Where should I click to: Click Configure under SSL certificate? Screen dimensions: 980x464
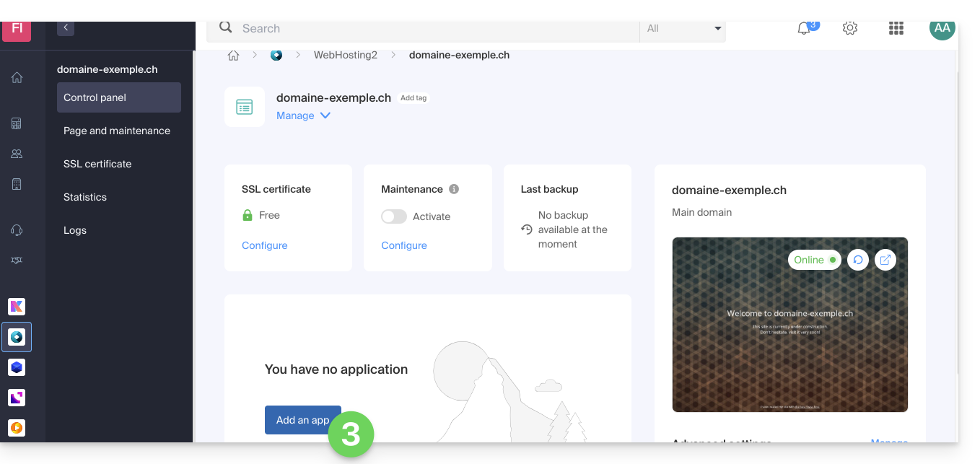point(264,245)
